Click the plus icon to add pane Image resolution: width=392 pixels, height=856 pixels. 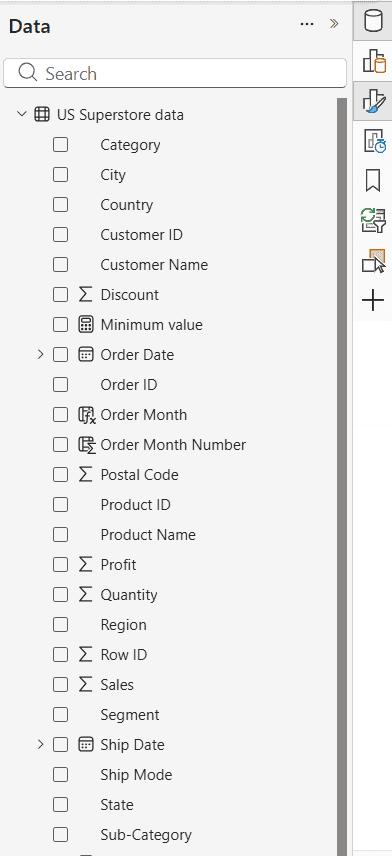[x=373, y=300]
